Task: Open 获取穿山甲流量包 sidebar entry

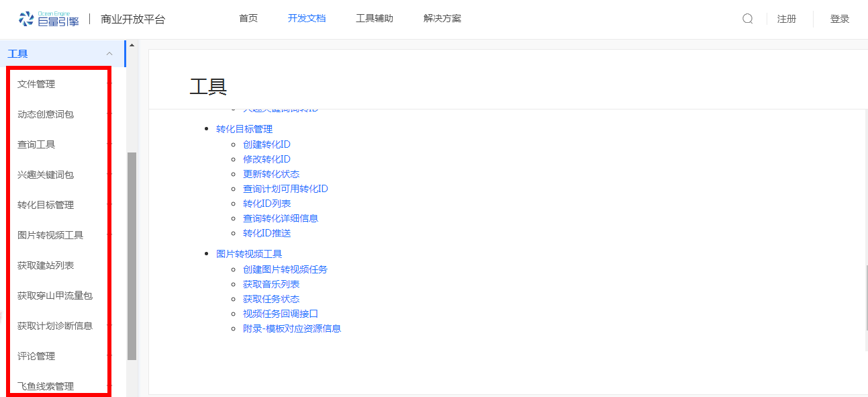Action: pos(55,296)
